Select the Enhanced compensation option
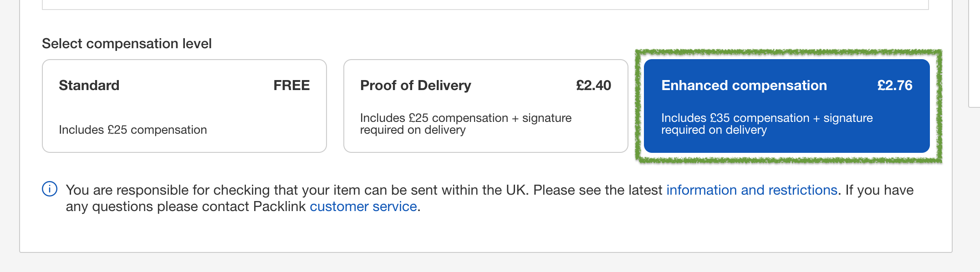The image size is (980, 272). (786, 106)
